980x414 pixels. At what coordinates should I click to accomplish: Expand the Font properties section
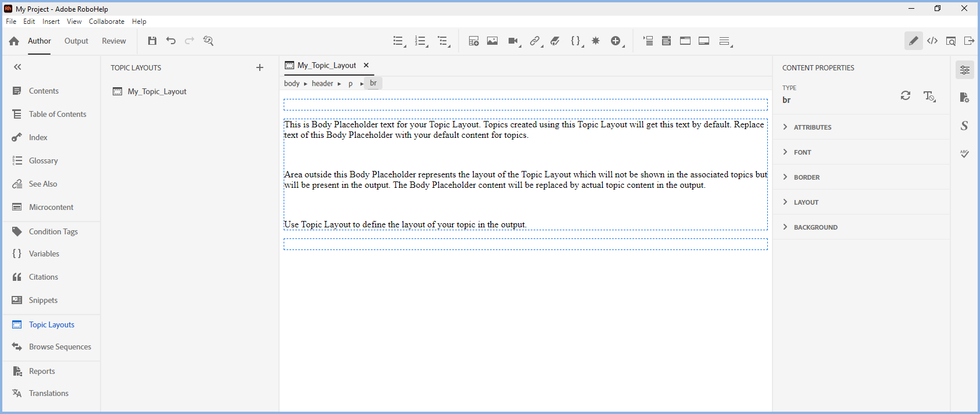802,152
